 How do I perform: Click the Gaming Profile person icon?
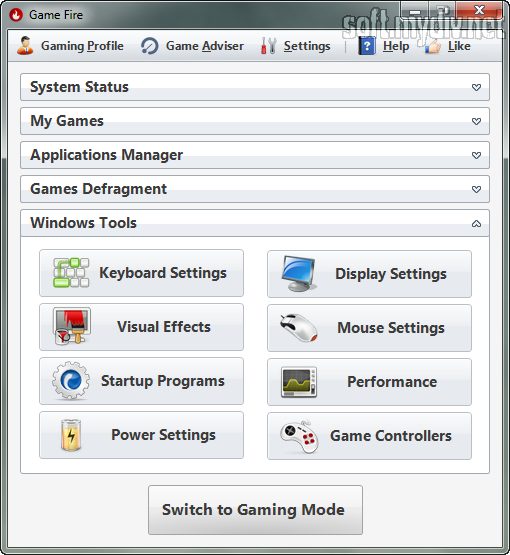(25, 46)
